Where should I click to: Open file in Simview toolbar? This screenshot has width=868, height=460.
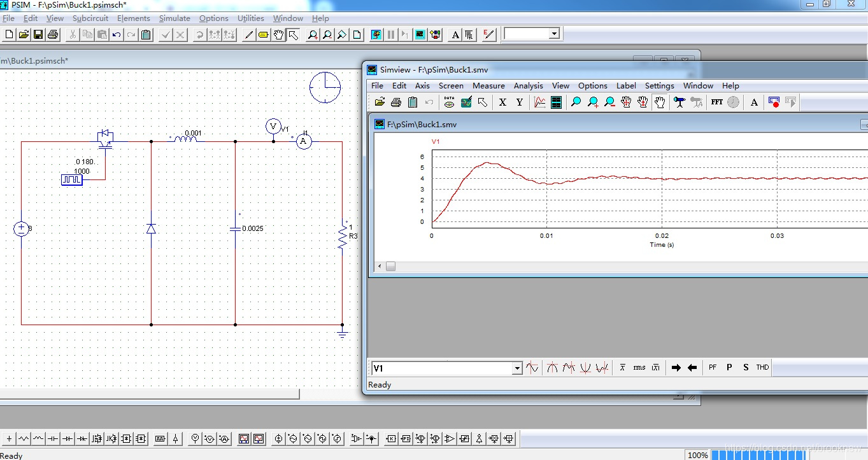coord(380,102)
